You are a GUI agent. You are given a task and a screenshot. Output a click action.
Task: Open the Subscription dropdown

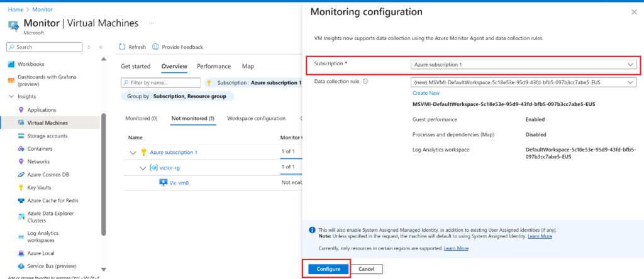pos(524,65)
